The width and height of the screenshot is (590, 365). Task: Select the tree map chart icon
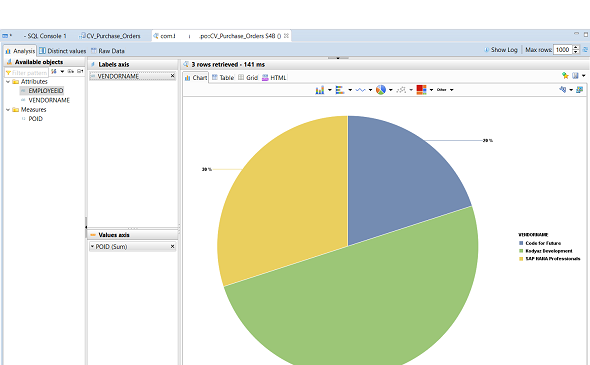(421, 90)
